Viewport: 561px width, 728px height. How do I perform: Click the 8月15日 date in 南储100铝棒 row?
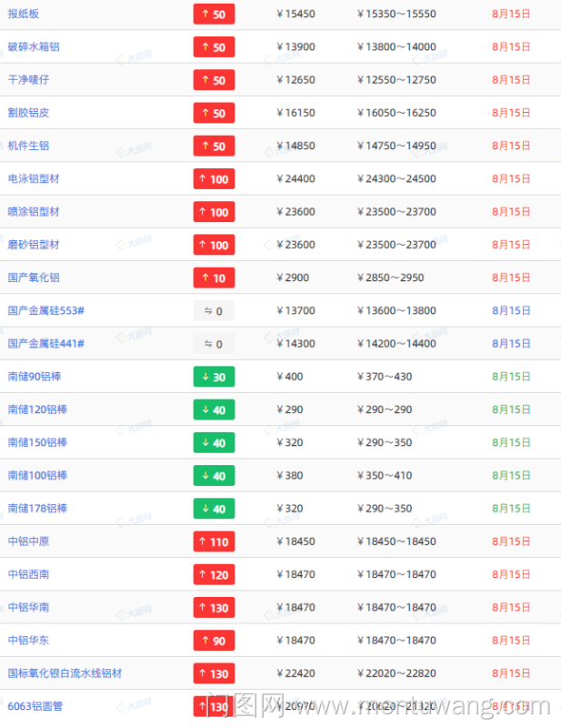point(511,476)
